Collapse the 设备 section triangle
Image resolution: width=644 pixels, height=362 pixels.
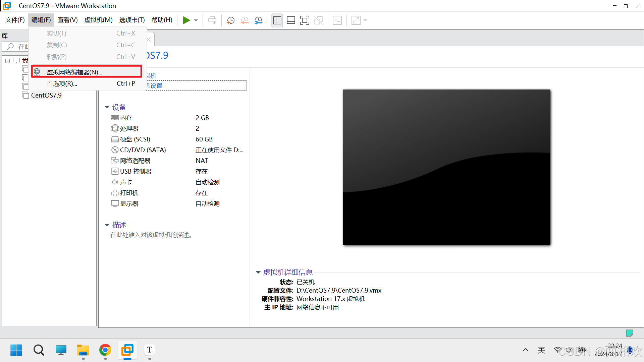tap(107, 107)
